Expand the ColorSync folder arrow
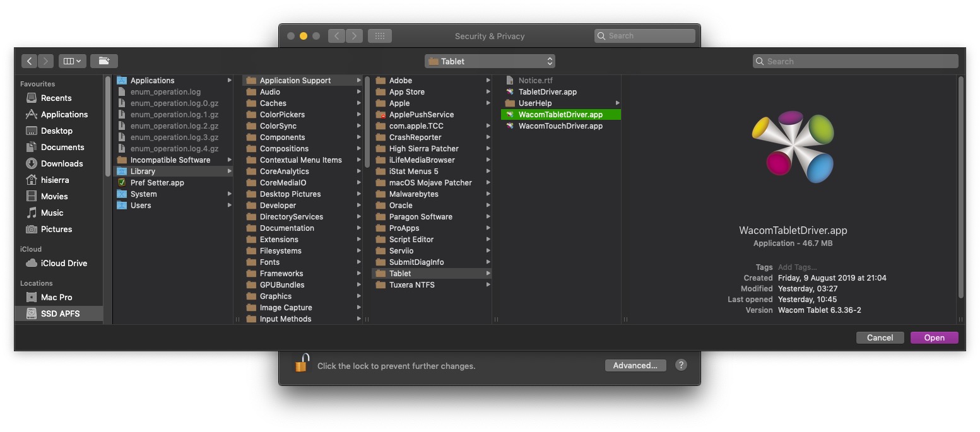Screen dimensions: 980x432 (x=359, y=126)
